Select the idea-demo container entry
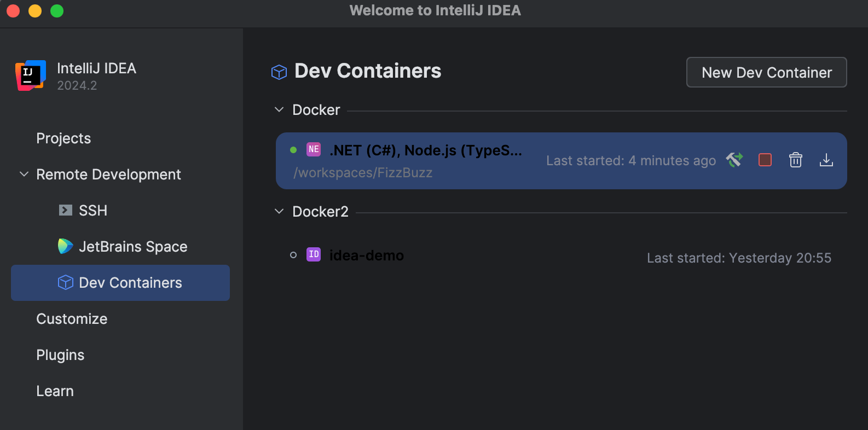Viewport: 868px width, 430px height. click(x=367, y=255)
